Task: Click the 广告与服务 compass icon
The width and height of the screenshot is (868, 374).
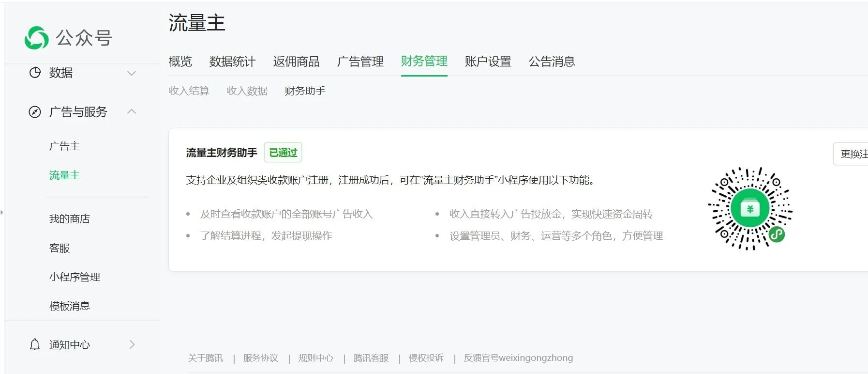Action: coord(35,112)
